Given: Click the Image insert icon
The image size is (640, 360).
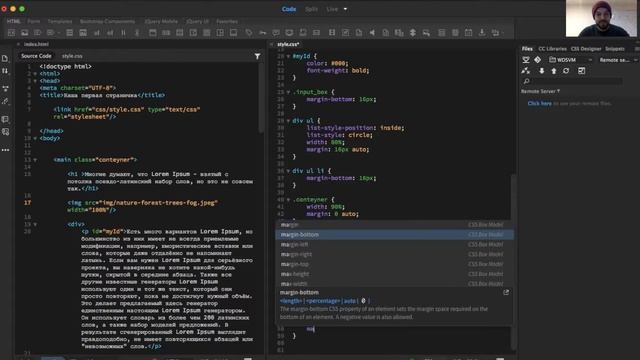Looking at the screenshot, I should click(24, 33).
